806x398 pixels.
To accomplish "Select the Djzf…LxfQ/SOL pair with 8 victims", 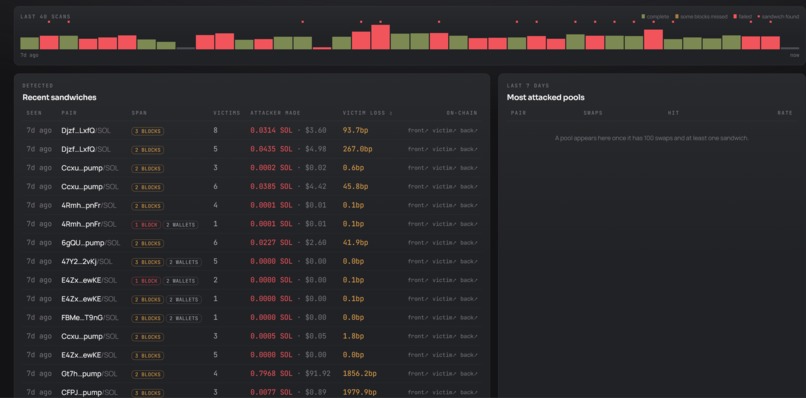I will tap(86, 131).
